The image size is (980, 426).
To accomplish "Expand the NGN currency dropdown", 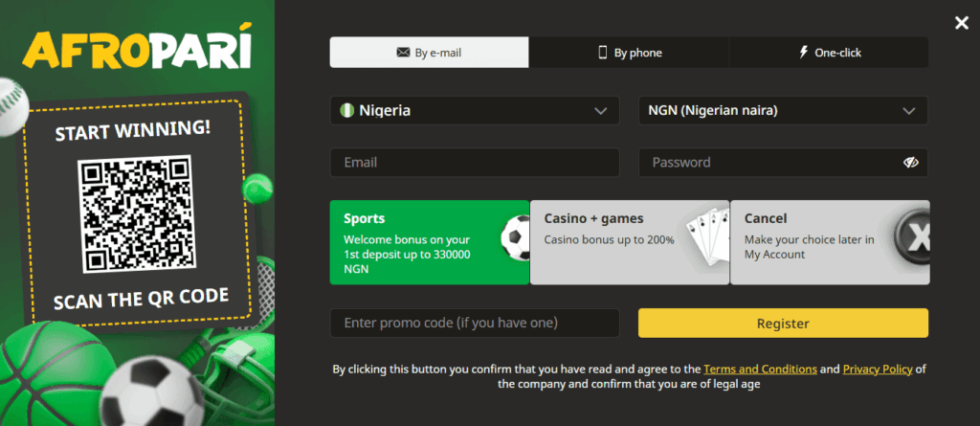I will click(x=783, y=110).
